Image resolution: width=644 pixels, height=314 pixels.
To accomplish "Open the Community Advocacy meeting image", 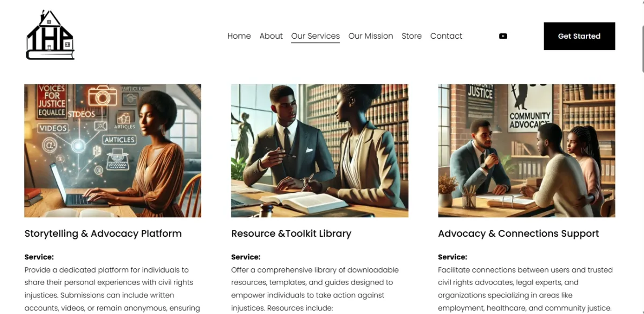I will tap(526, 151).
